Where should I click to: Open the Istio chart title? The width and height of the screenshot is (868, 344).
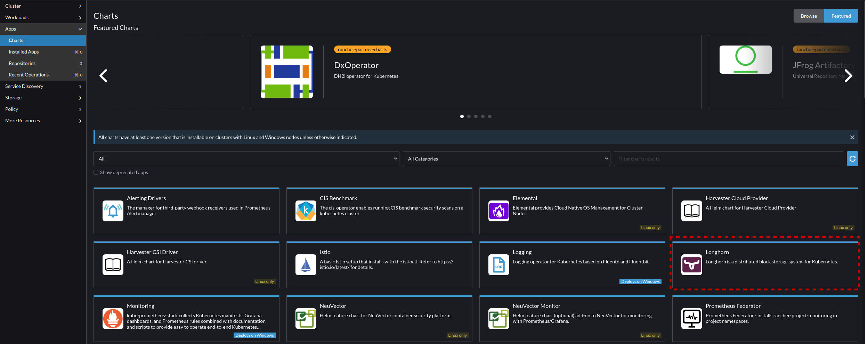pos(325,252)
